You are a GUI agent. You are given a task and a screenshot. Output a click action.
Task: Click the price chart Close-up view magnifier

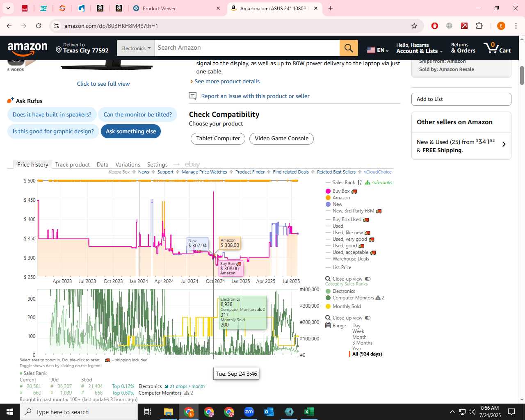tap(328, 279)
